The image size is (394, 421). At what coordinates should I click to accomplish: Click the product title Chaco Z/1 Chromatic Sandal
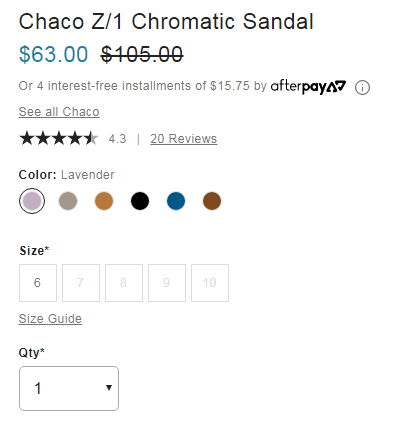(x=166, y=22)
